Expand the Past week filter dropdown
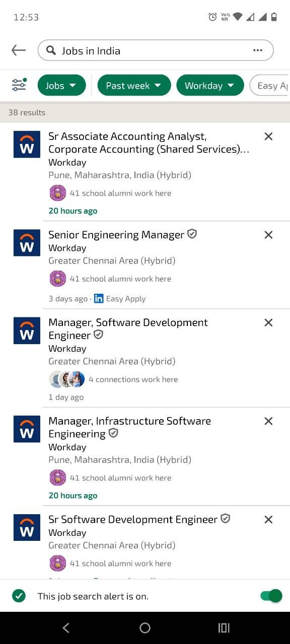290x644 pixels. click(134, 86)
